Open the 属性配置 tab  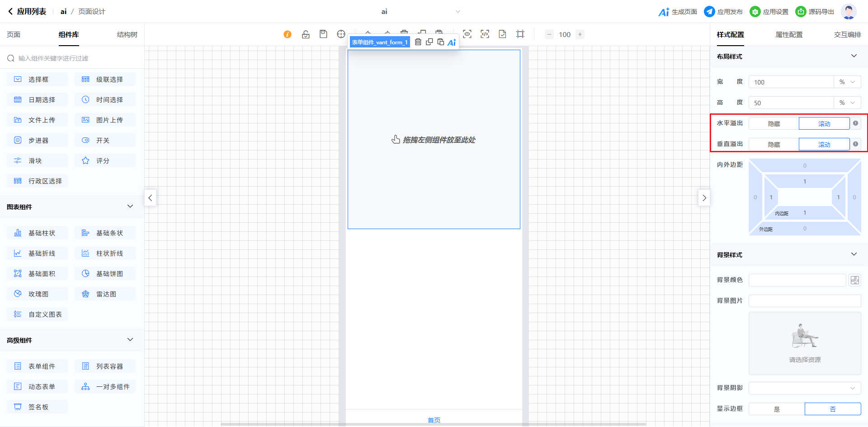pyautogui.click(x=789, y=35)
